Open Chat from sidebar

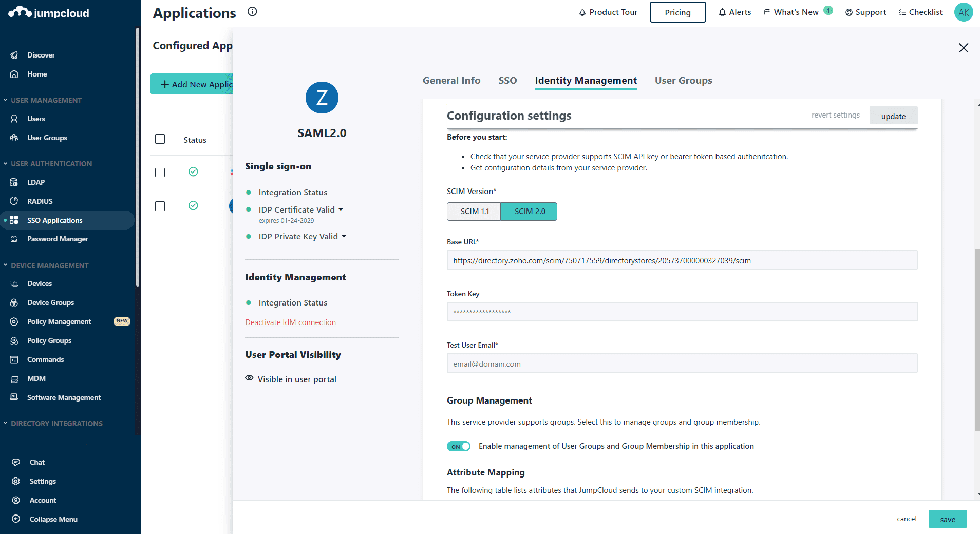tap(36, 462)
